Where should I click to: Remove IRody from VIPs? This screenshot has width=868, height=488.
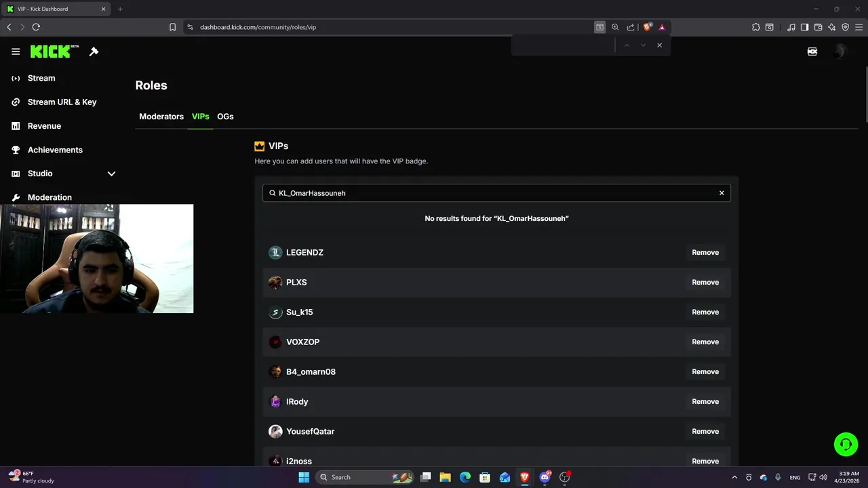[x=705, y=401]
